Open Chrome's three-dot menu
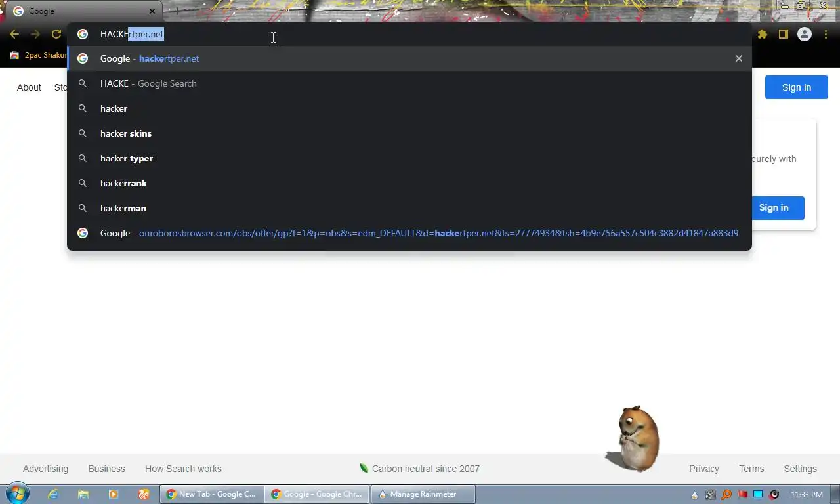The width and height of the screenshot is (840, 504). pyautogui.click(x=826, y=34)
